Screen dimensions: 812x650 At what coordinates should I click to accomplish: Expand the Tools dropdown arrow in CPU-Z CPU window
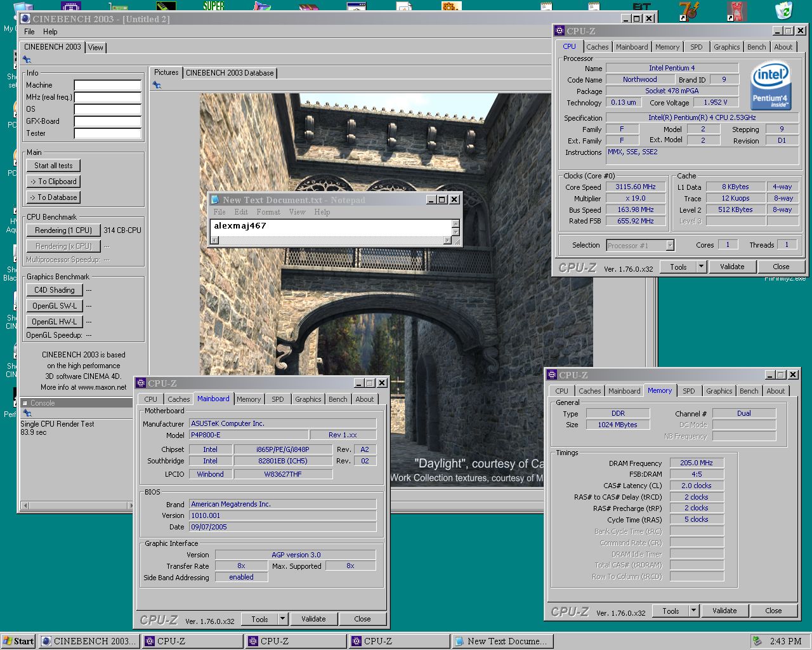tap(702, 267)
